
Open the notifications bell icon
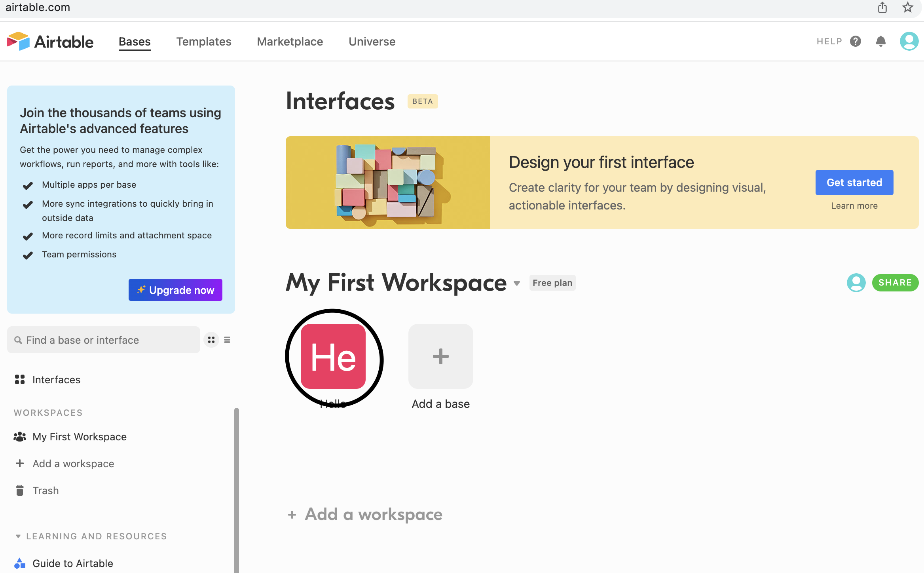pyautogui.click(x=881, y=42)
